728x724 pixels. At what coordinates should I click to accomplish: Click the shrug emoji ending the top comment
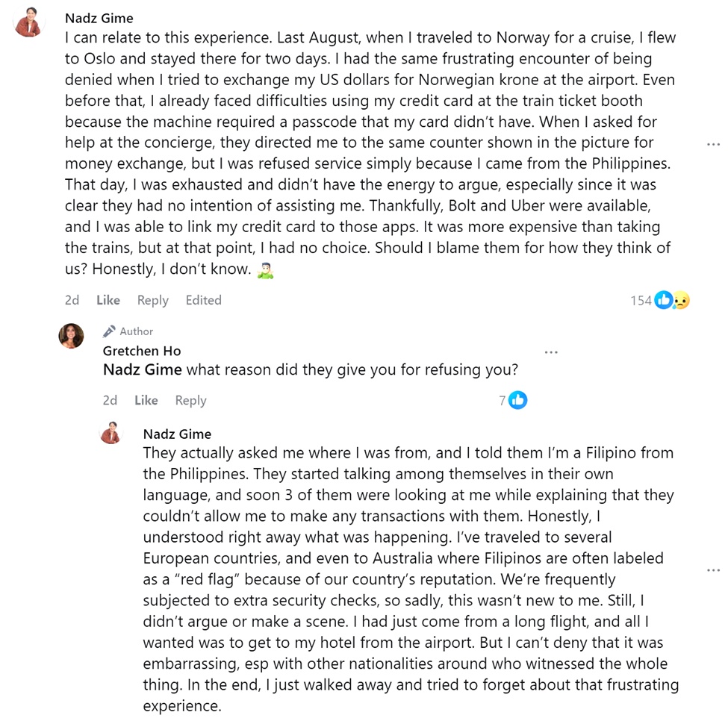[x=265, y=269]
